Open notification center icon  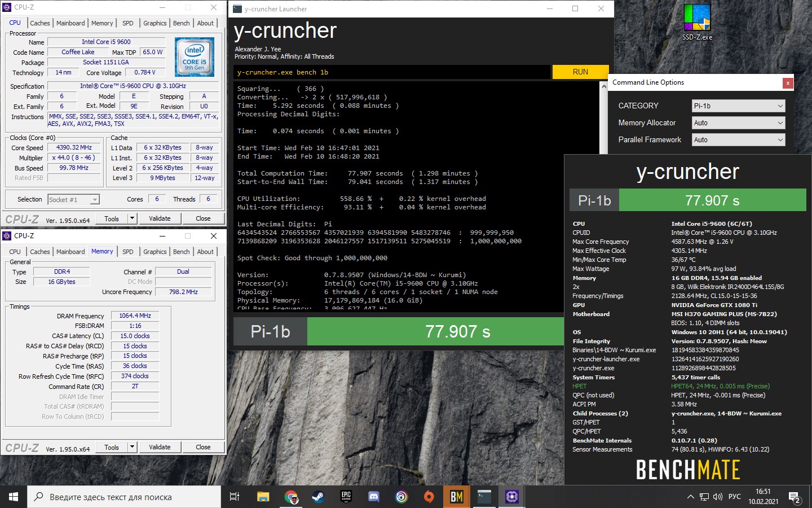[x=795, y=497]
